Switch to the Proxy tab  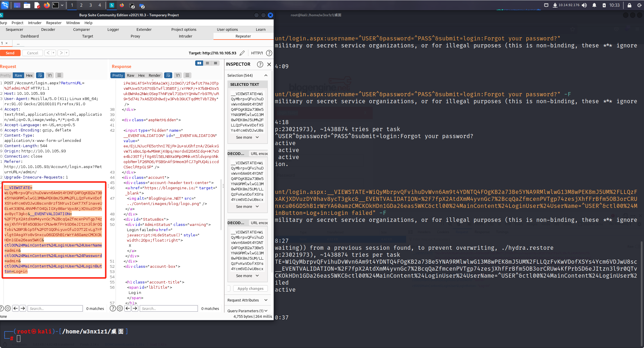tap(135, 36)
